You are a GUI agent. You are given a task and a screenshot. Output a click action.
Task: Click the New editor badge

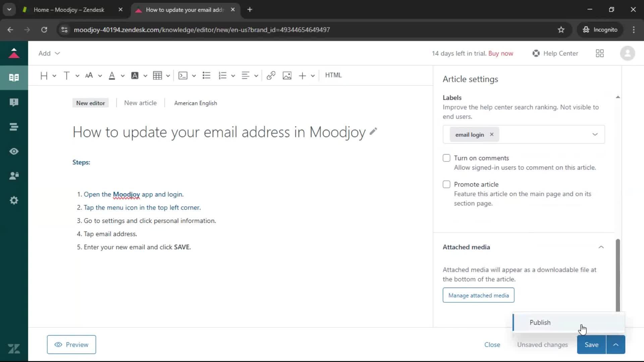click(x=91, y=103)
